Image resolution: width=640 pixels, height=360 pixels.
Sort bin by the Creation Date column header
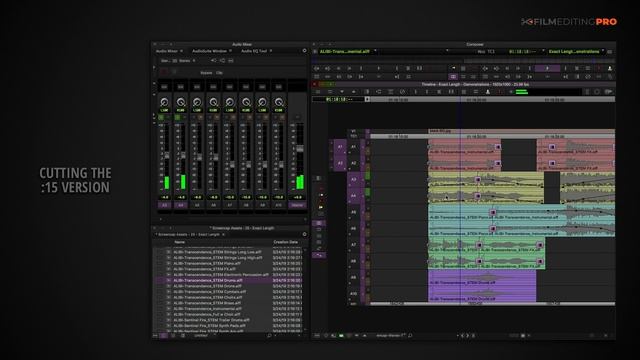pyautogui.click(x=285, y=242)
